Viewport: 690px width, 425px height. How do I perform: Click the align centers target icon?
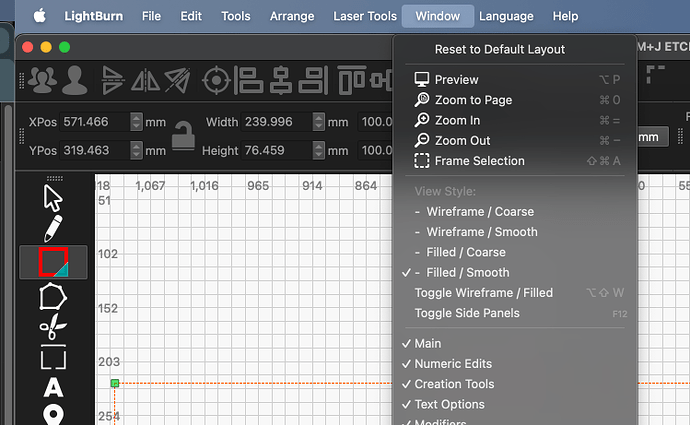click(213, 79)
